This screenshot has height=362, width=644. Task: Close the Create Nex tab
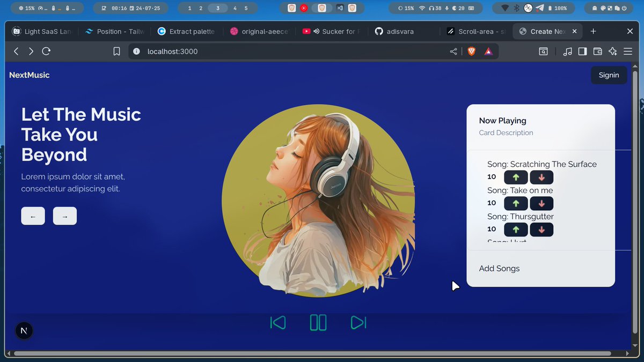(575, 32)
